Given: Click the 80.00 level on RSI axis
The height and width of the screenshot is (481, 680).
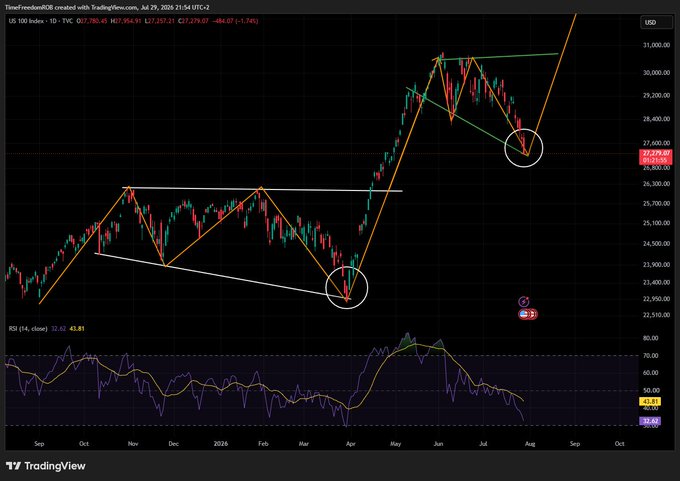Looking at the screenshot, I should 651,338.
